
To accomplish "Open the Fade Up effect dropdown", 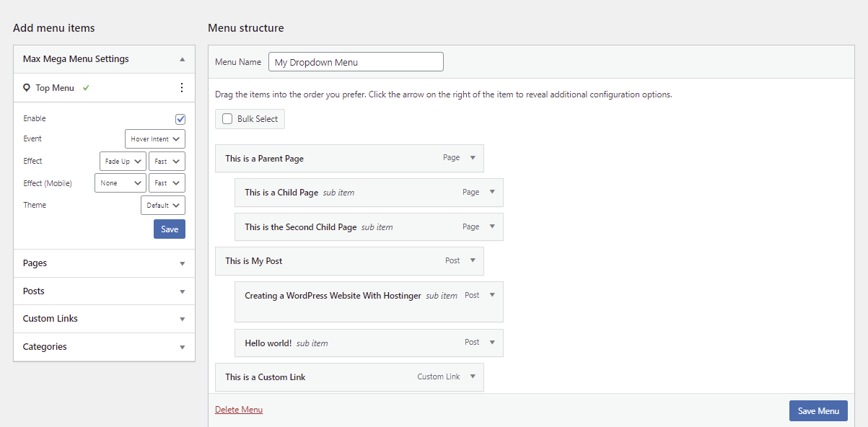I will coord(122,161).
